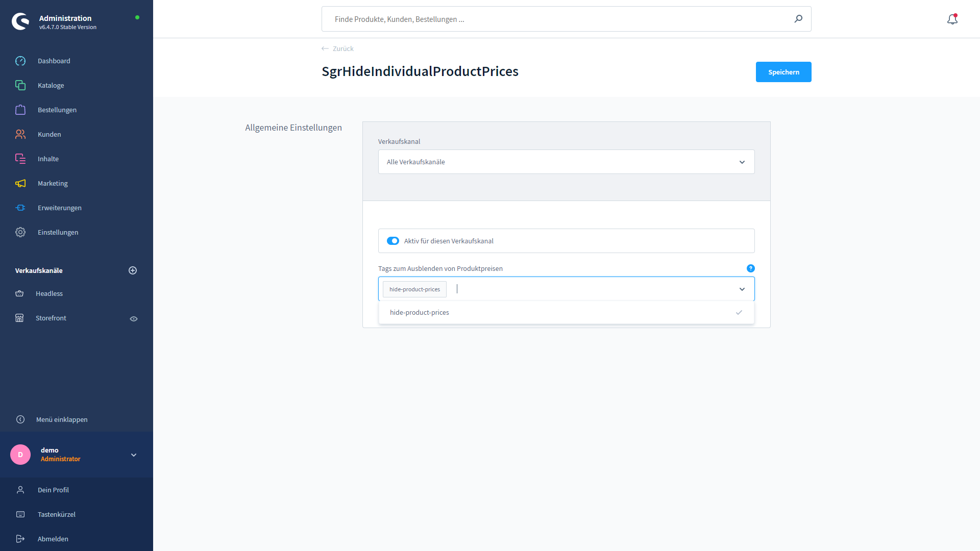This screenshot has height=551, width=980.
Task: Click the Kataloge icon in sidebar
Action: click(20, 85)
